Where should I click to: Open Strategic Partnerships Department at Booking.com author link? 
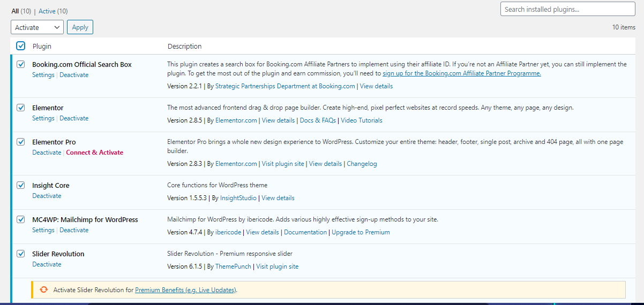[x=285, y=86]
